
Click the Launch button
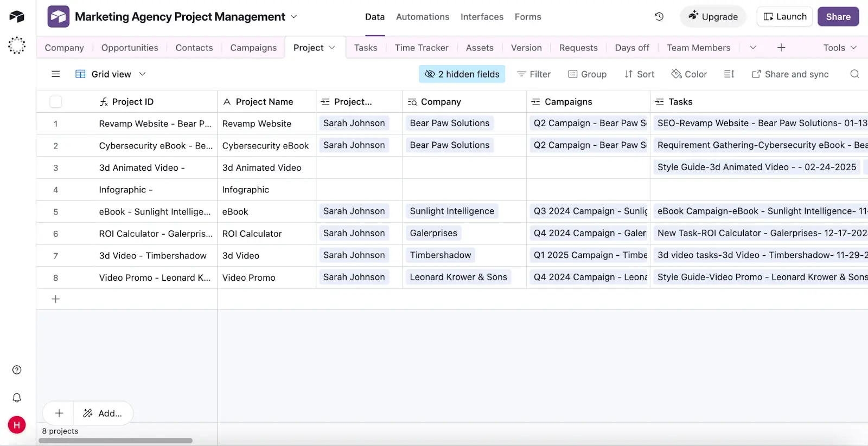point(784,17)
